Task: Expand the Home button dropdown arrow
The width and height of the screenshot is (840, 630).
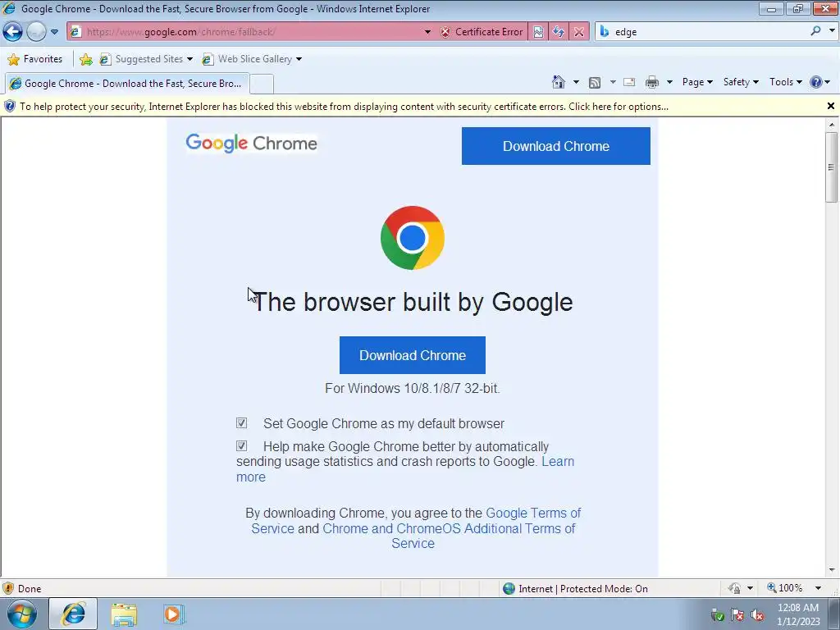Action: coord(576,82)
